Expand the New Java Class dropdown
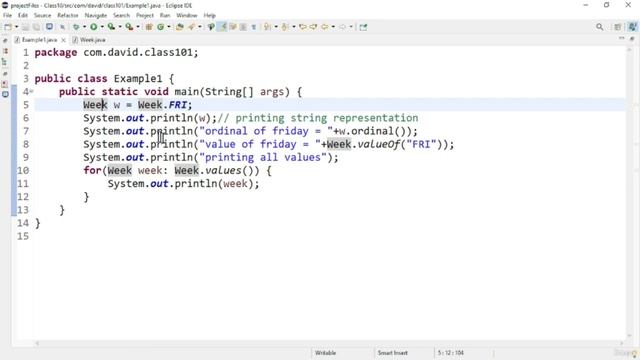The height and width of the screenshot is (360, 640). pos(169,27)
